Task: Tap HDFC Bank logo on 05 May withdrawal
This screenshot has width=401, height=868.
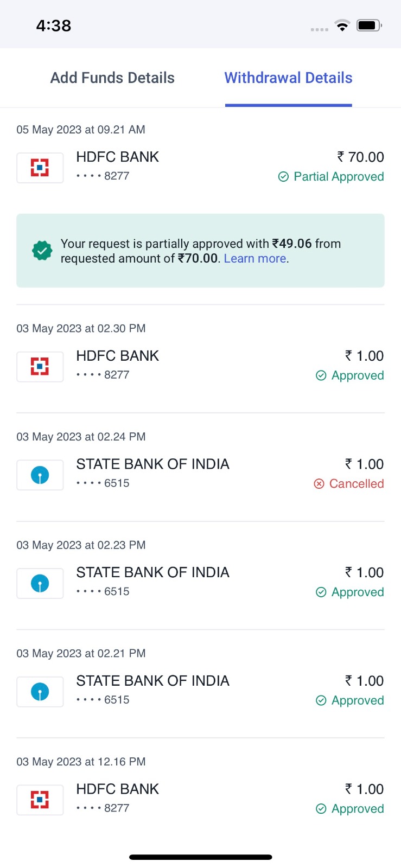Action: [40, 168]
